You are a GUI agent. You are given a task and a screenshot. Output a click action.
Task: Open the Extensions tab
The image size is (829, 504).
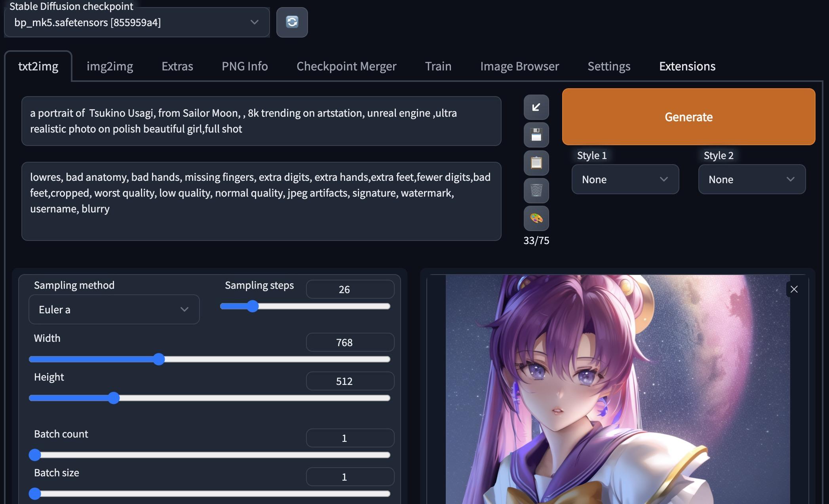point(687,66)
